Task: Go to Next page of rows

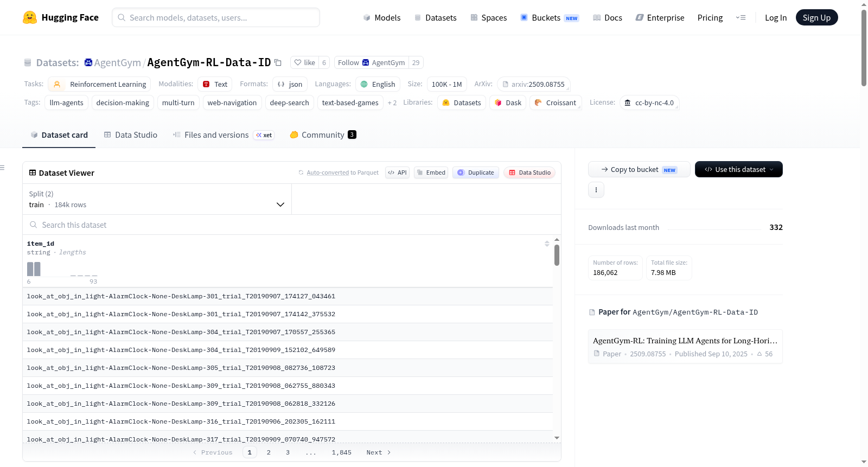Action: (x=379, y=452)
